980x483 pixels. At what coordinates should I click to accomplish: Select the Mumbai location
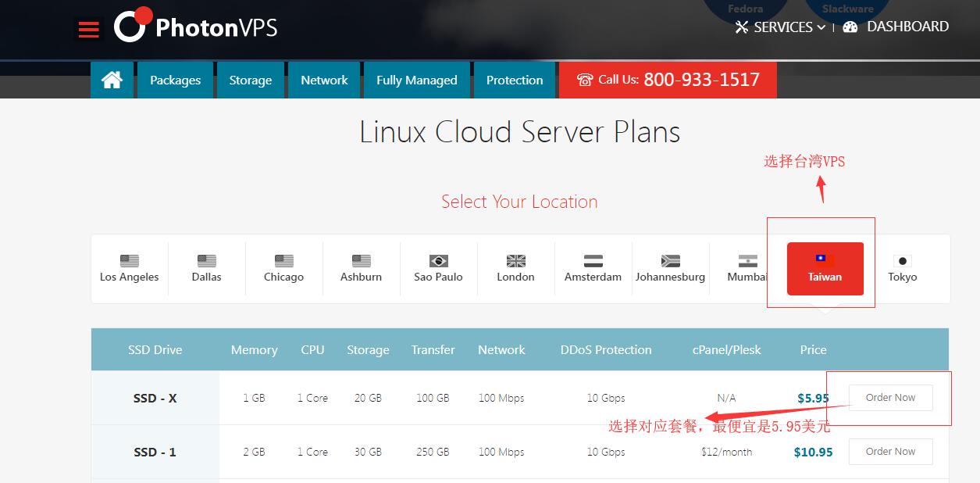pos(747,269)
